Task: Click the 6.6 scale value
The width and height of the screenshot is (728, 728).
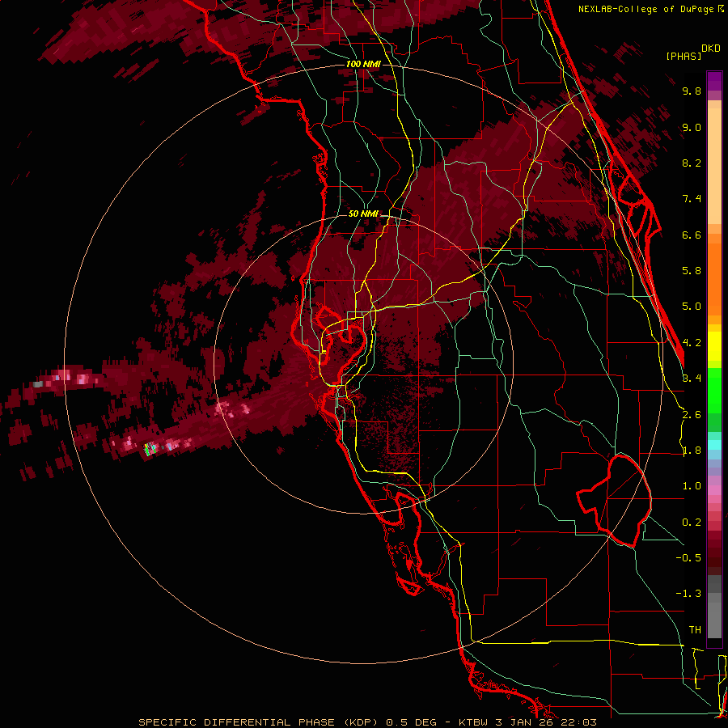Action: 692,235
